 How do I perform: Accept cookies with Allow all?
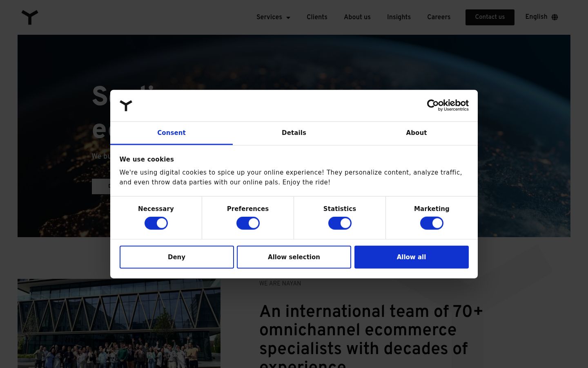pos(412,257)
